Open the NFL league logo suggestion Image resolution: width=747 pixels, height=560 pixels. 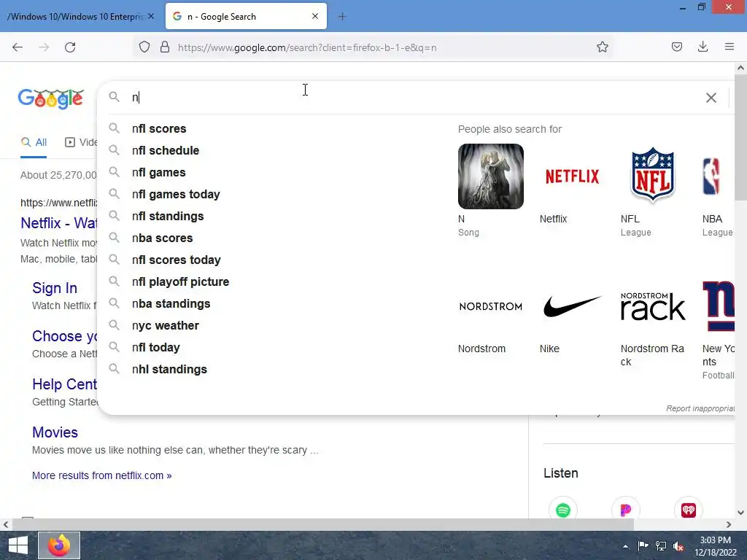click(653, 176)
